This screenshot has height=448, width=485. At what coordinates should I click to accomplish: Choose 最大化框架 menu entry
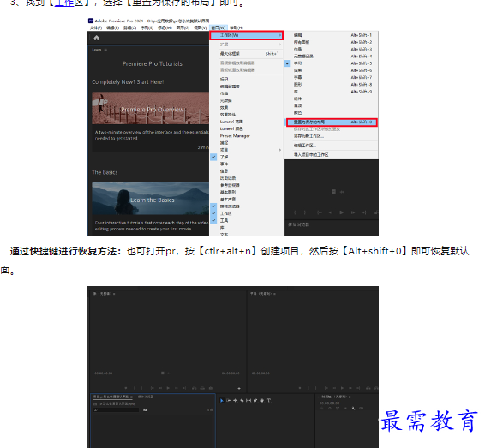pos(247,54)
